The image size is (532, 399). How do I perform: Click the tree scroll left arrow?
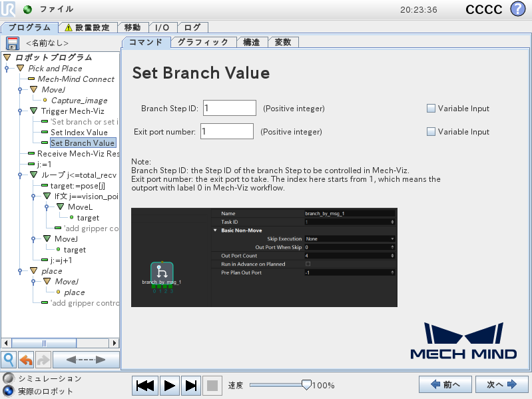(x=6, y=343)
